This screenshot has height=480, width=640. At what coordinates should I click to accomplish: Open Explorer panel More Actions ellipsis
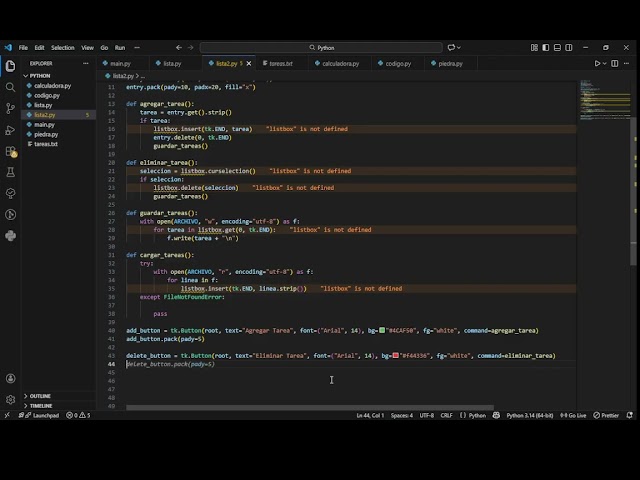pyautogui.click(x=85, y=63)
